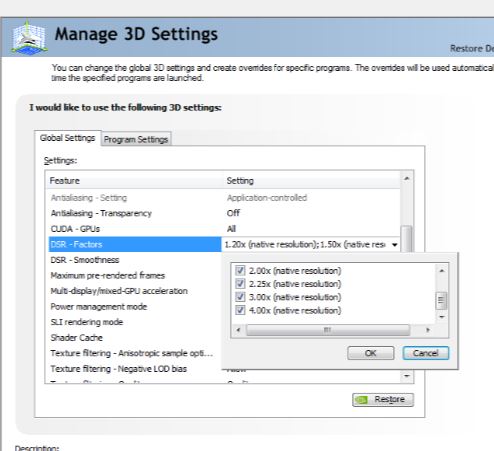
Task: Uncheck the 4.00x native resolution checkbox
Action: coord(240,310)
